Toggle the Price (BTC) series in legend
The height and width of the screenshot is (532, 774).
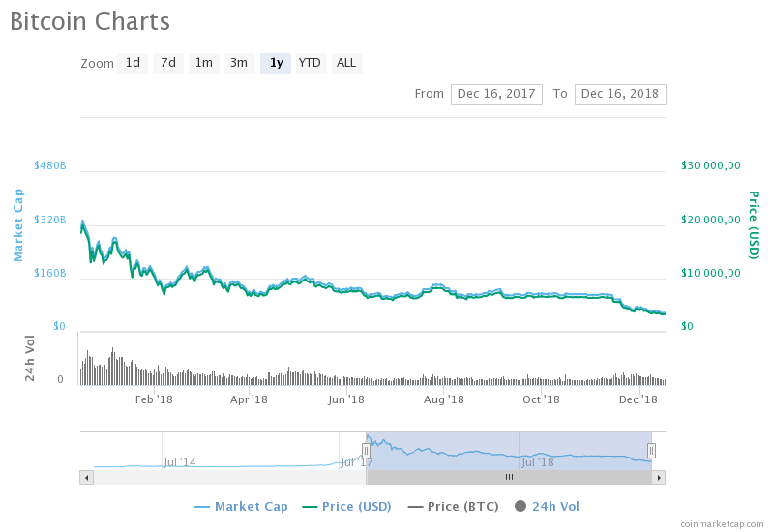coord(453,506)
